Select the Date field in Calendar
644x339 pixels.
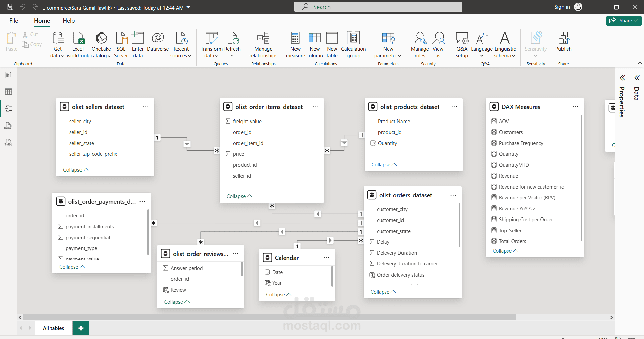(x=277, y=272)
